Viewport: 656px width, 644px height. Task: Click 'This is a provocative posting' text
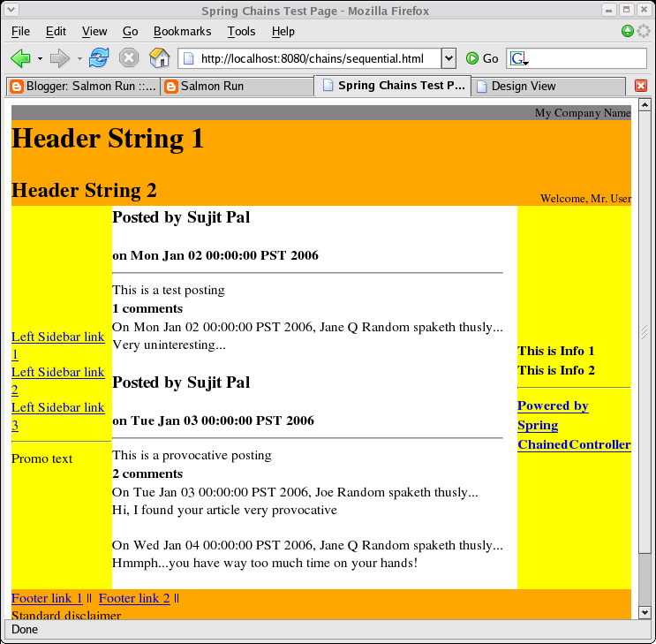(192, 455)
